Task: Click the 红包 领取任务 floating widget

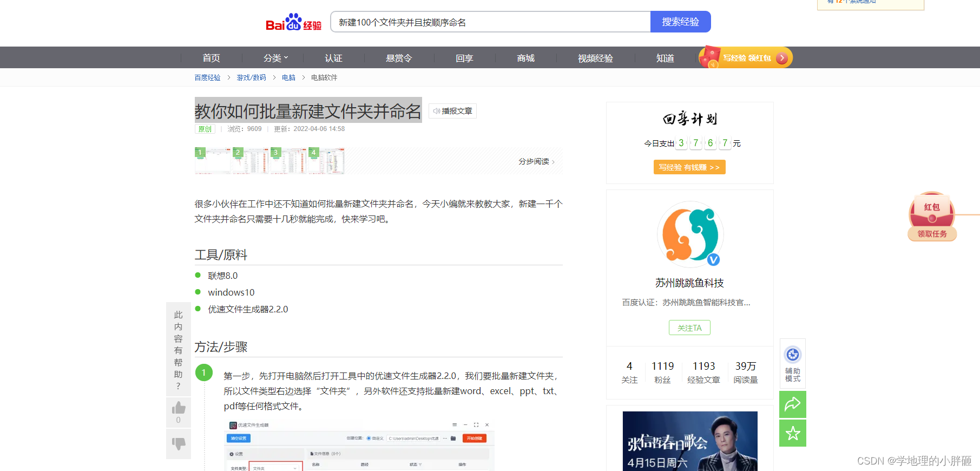Action: coord(932,217)
